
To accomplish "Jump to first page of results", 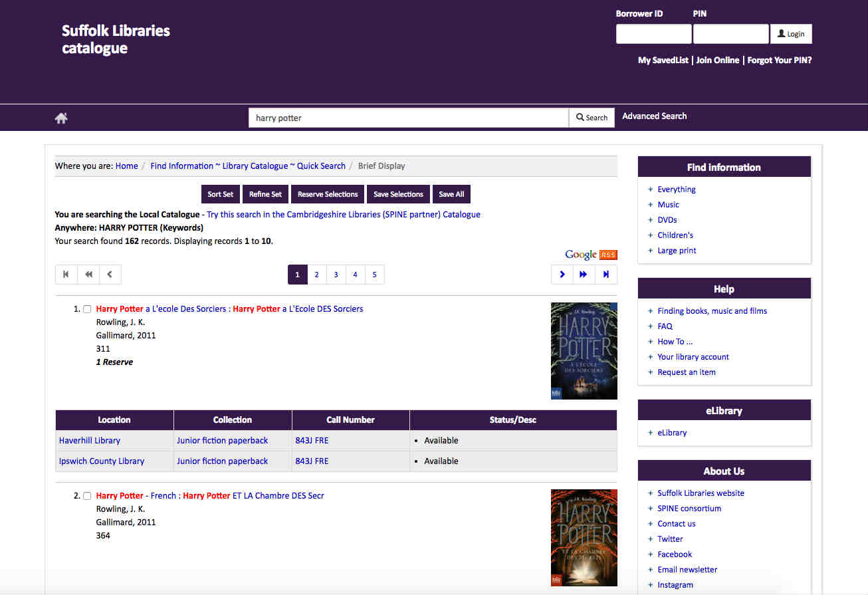I will [x=66, y=275].
